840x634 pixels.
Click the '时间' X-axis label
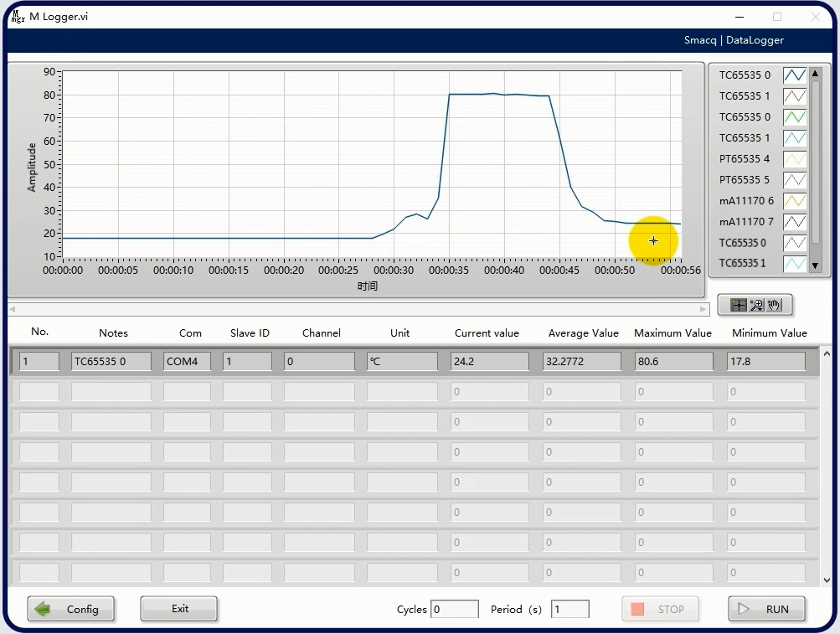pos(368,286)
